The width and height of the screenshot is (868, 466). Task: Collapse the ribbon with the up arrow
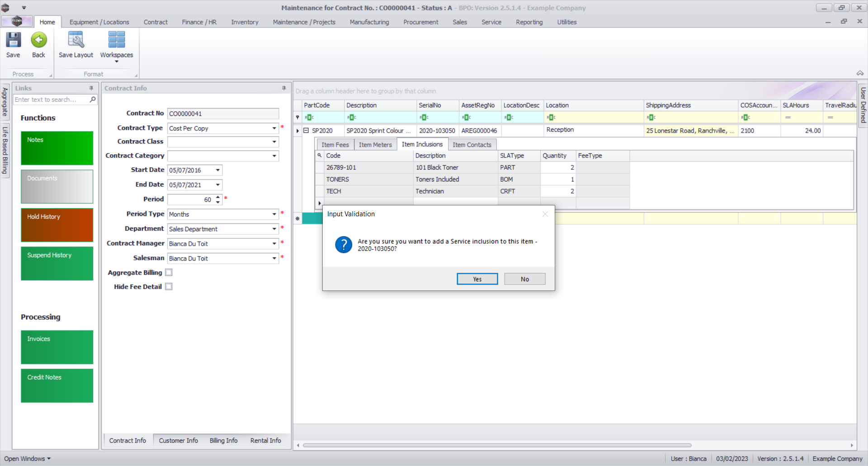pyautogui.click(x=859, y=73)
